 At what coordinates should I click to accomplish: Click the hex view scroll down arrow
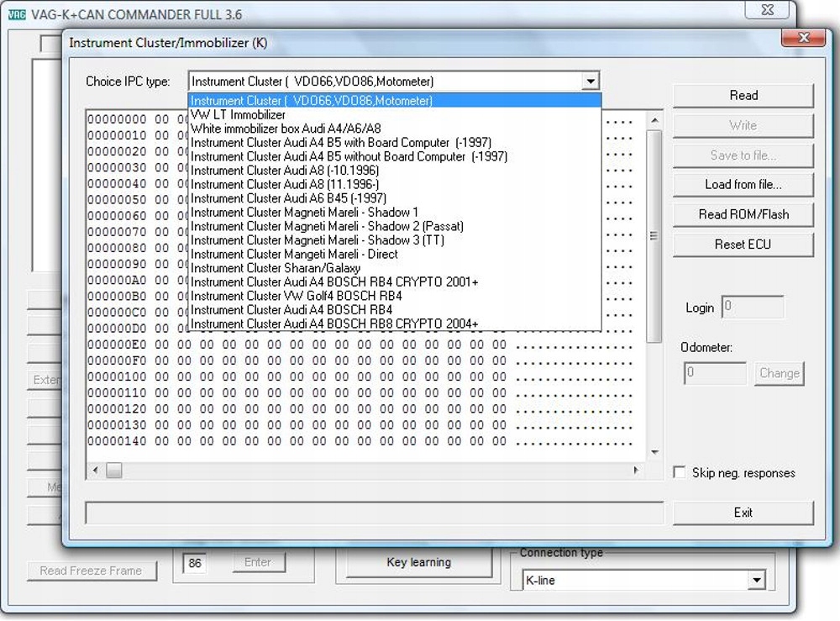(654, 452)
